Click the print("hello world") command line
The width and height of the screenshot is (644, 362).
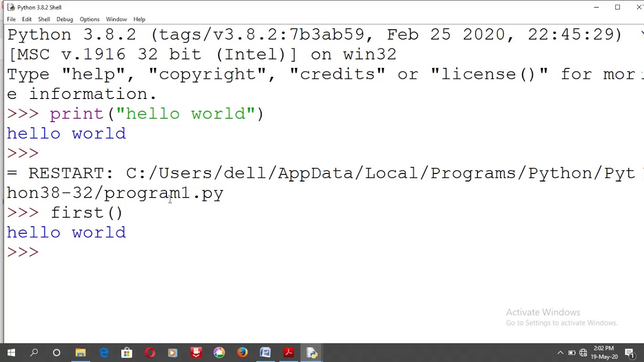(135, 114)
